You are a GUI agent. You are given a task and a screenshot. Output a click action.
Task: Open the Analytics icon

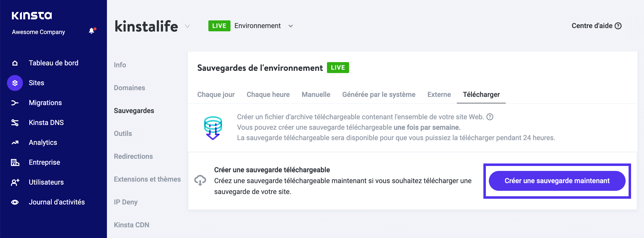click(15, 142)
